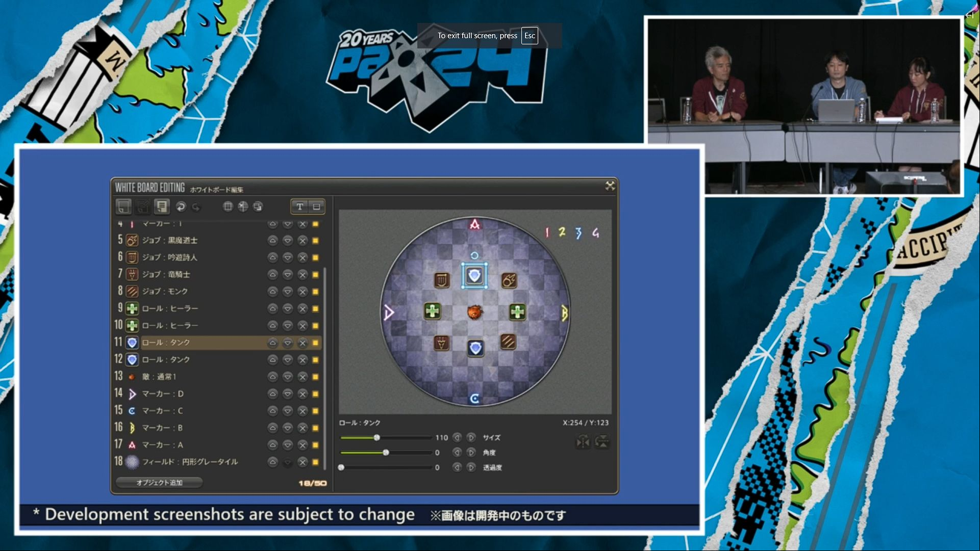The image size is (980, 551).
Task: Click the duplicate object toolbar icon
Action: pos(258,206)
